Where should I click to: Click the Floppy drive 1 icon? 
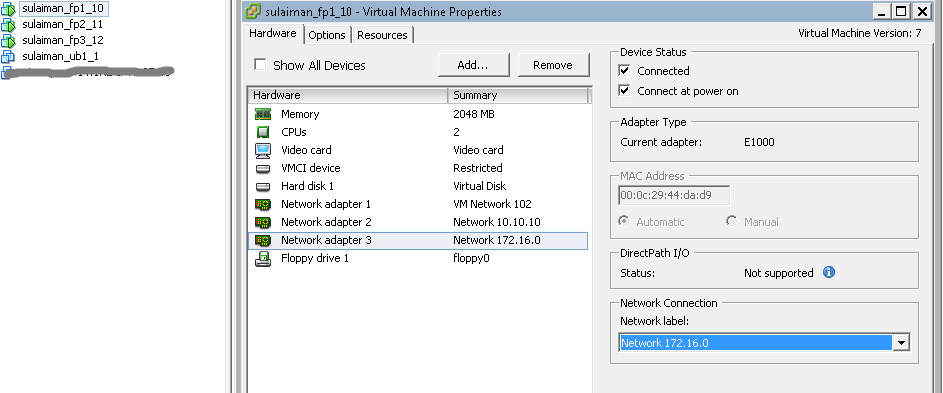coord(263,259)
